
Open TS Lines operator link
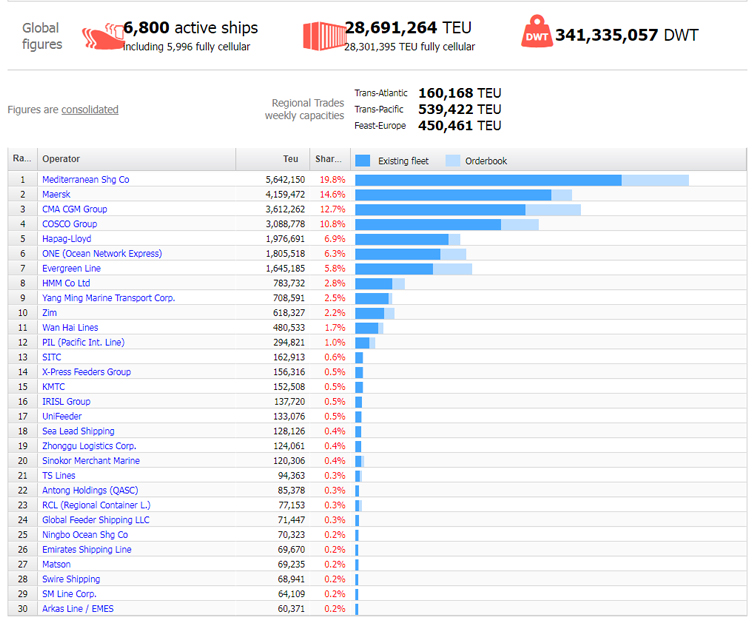click(59, 476)
